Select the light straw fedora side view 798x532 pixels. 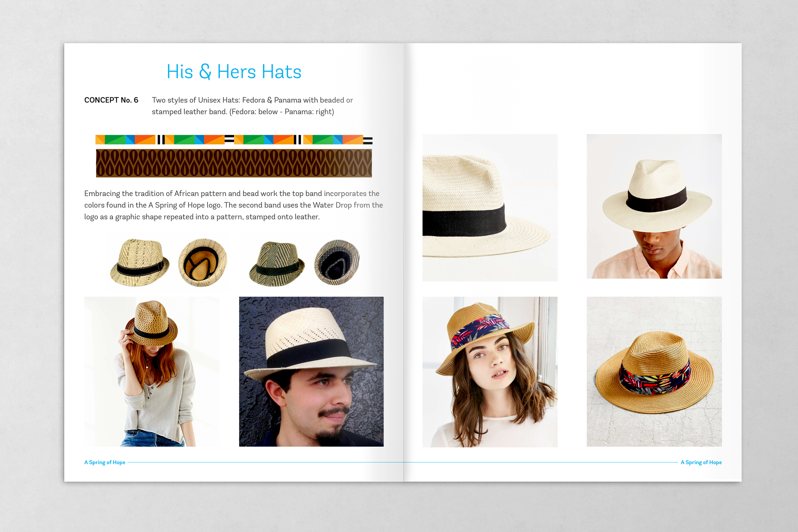click(140, 262)
